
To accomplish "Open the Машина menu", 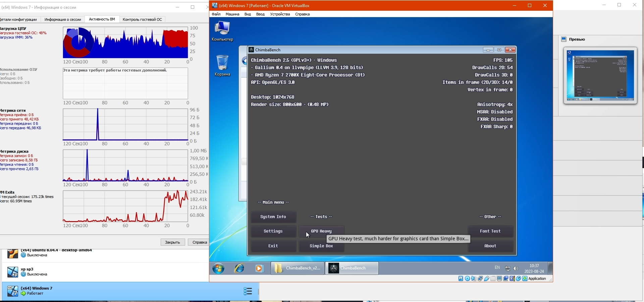I will tap(232, 14).
